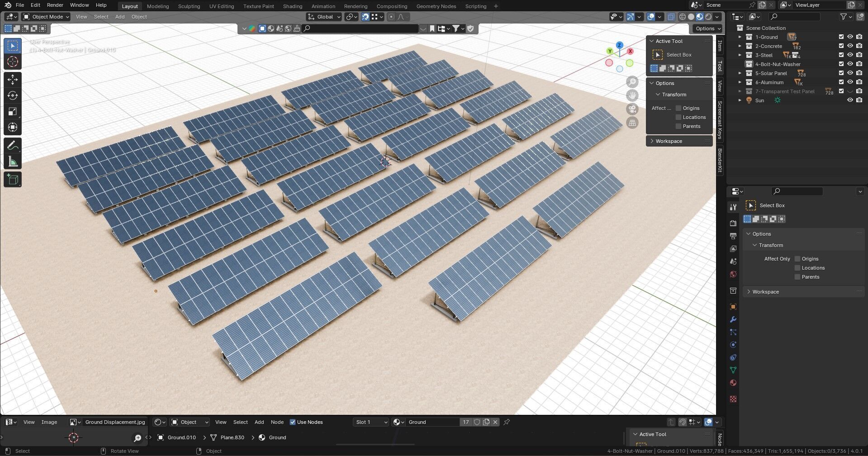Image resolution: width=868 pixels, height=456 pixels.
Task: Click the red X axis gizmo ball
Action: 630,51
